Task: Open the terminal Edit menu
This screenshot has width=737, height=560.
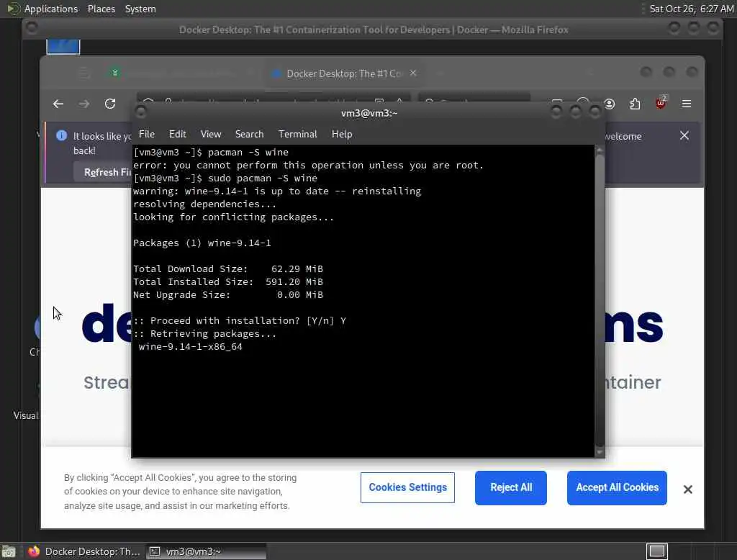Action: pos(177,134)
